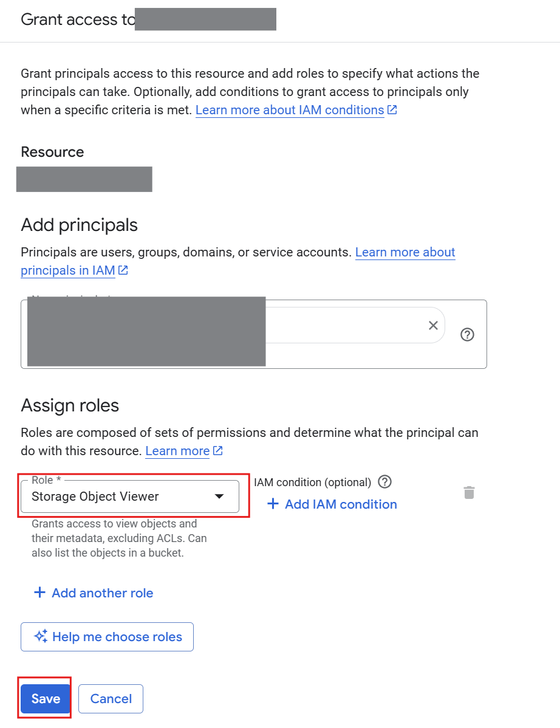Open Learn more about IAM conditions link
This screenshot has height=728, width=560.
point(290,110)
